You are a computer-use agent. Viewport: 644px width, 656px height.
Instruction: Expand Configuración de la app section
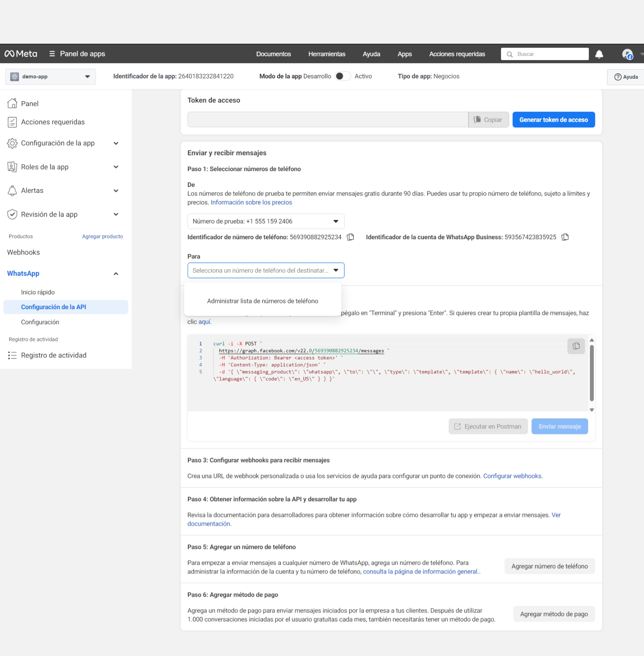116,143
